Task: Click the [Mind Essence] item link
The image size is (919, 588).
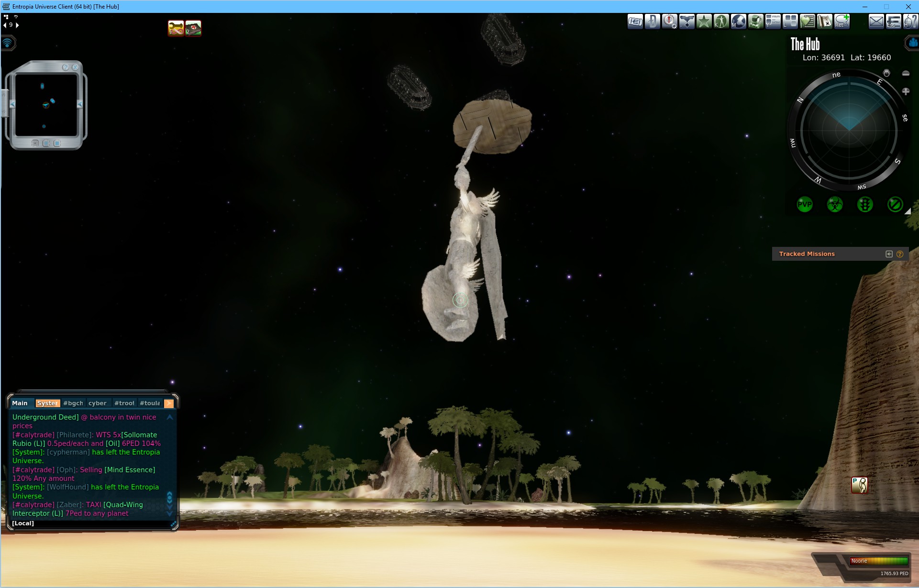Action: click(130, 470)
